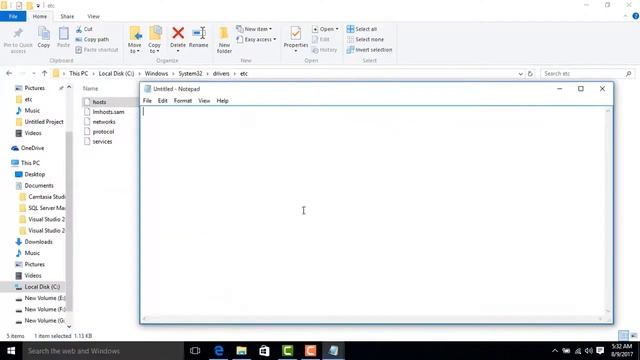Click System32 in the address path

pyautogui.click(x=190, y=73)
